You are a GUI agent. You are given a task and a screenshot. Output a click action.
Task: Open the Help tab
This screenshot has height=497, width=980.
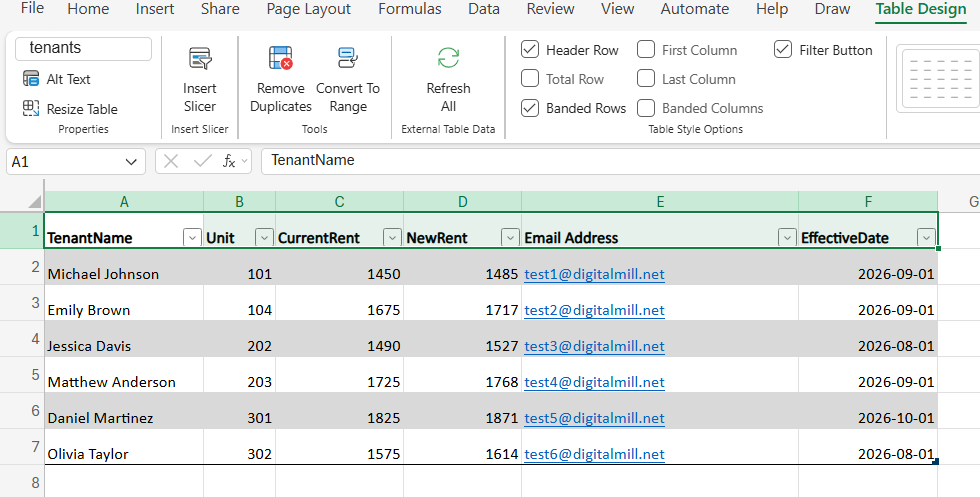click(x=772, y=9)
